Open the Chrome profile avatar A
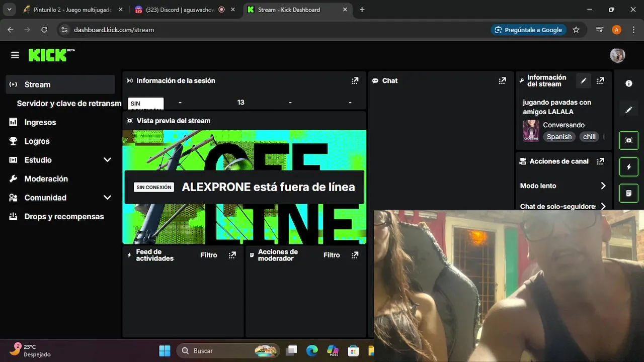This screenshot has height=362, width=644. tap(616, 30)
